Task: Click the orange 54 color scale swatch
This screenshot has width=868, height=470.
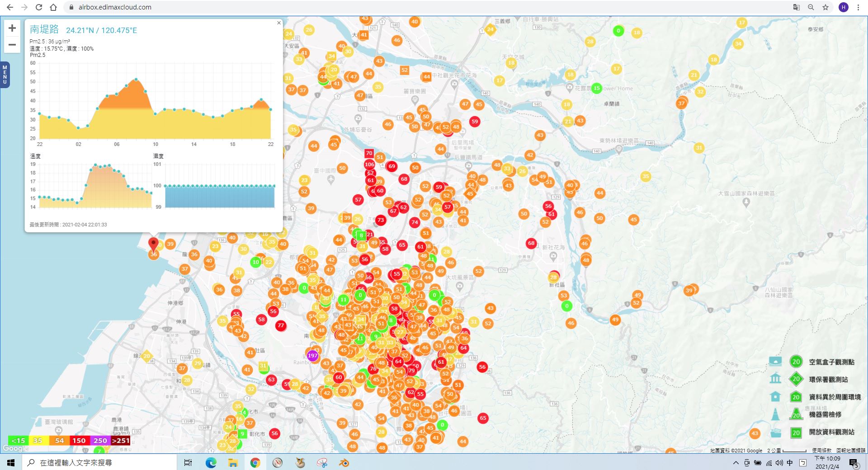Action: click(59, 441)
